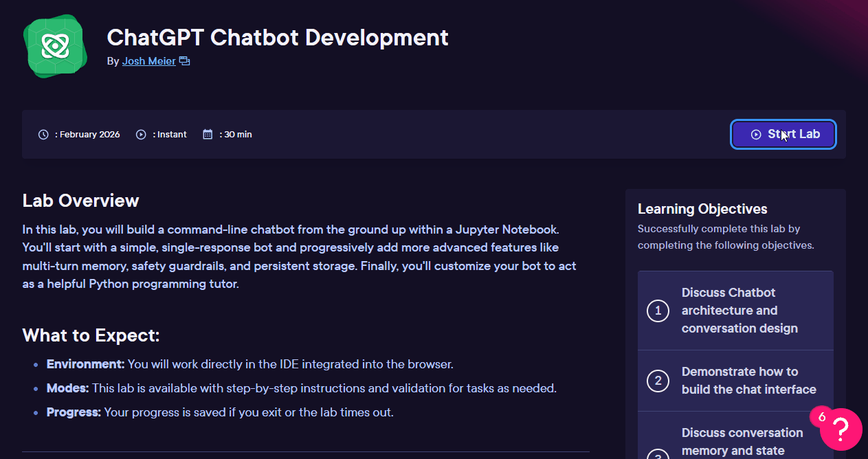Open Josh Meier author profile link
868x459 pixels.
(148, 61)
